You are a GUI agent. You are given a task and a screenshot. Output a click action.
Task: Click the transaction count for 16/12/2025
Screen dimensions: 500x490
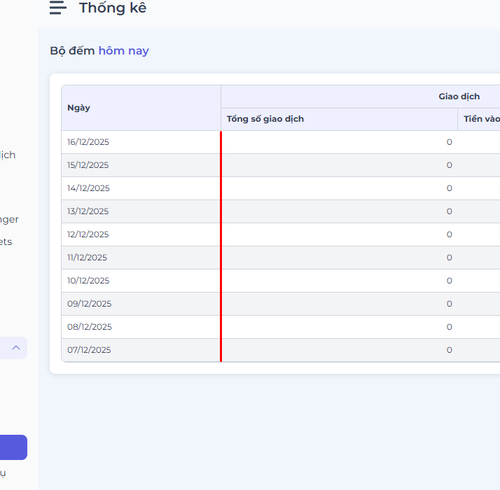pyautogui.click(x=449, y=142)
